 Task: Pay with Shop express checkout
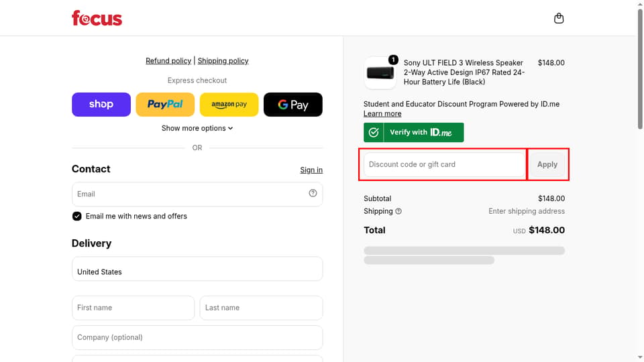pos(101,105)
